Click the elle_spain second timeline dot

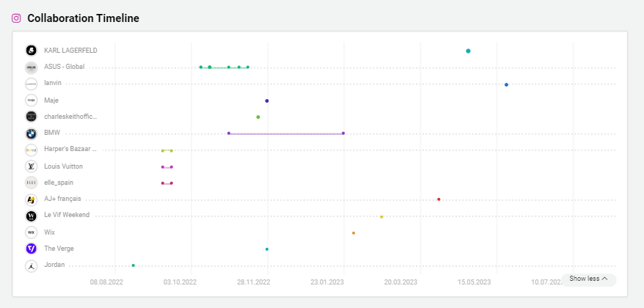pos(171,183)
